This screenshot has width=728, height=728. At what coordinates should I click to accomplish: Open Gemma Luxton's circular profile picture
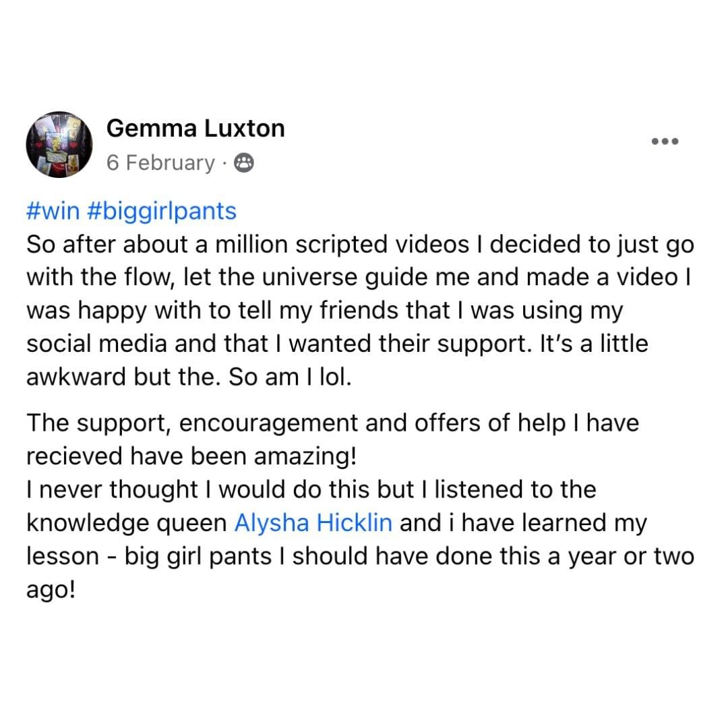[59, 144]
